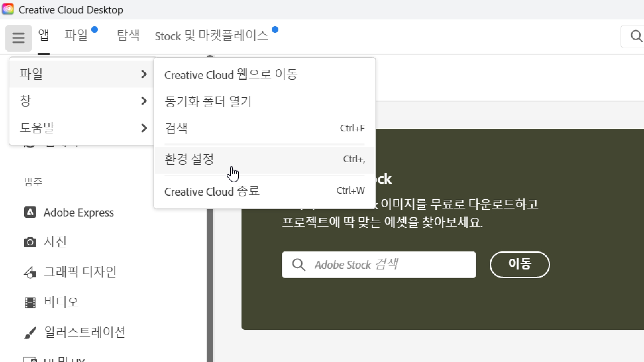The width and height of the screenshot is (644, 362).
Task: Switch to the 탐색 tab
Action: click(x=128, y=35)
